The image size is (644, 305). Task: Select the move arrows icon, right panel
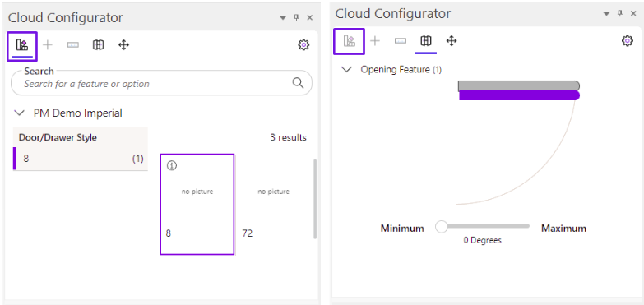pos(452,40)
